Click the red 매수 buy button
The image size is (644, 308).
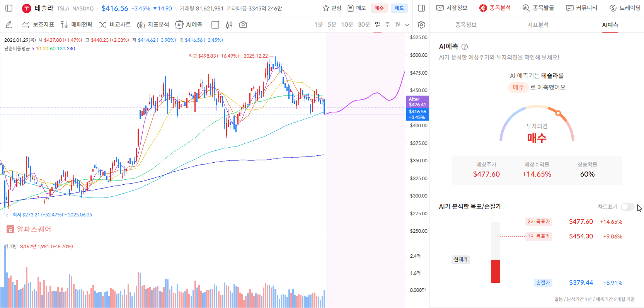(379, 8)
